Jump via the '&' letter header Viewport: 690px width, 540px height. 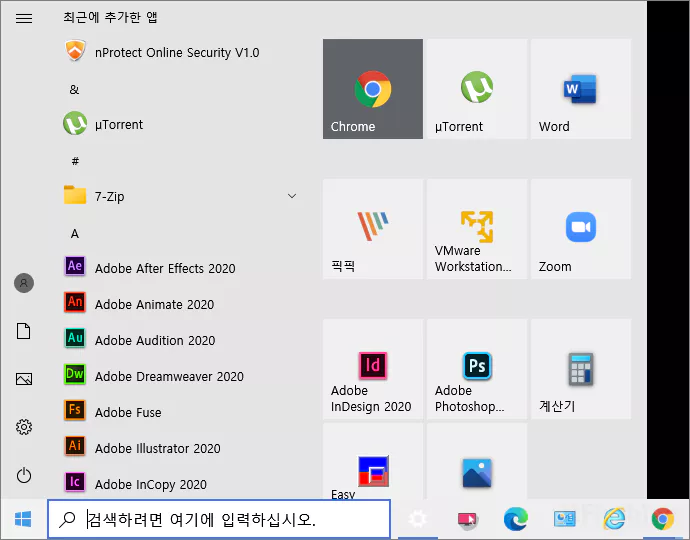click(x=74, y=90)
